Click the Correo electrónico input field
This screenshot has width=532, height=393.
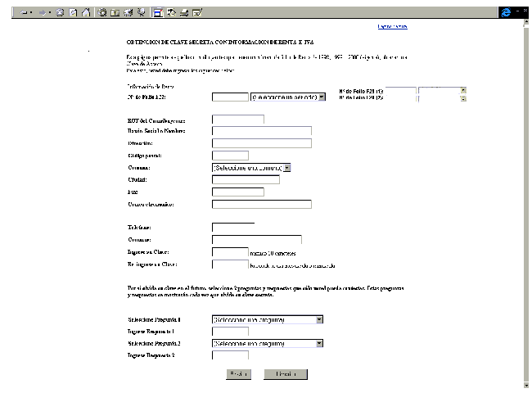pos(262,205)
